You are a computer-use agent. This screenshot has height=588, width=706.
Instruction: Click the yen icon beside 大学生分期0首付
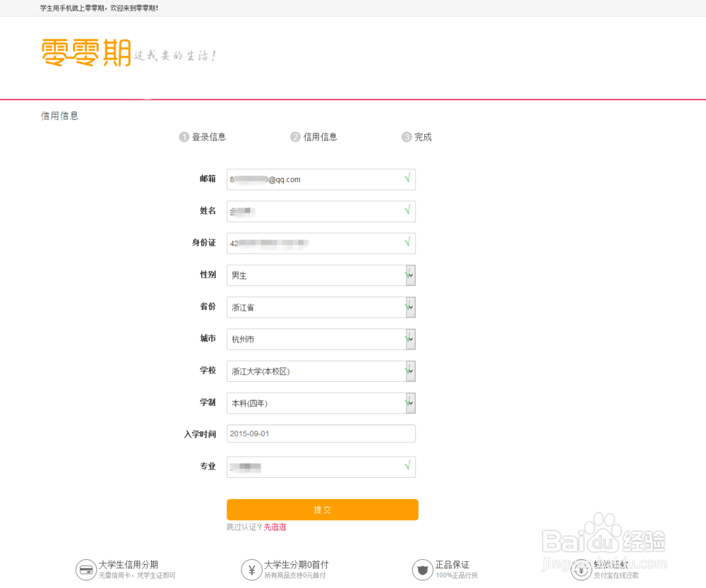pyautogui.click(x=251, y=570)
